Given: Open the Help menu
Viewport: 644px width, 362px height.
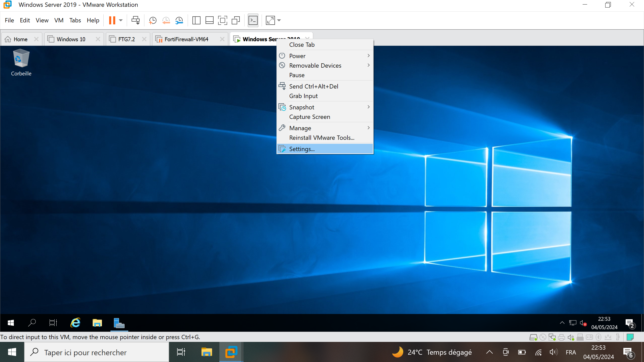Looking at the screenshot, I should pyautogui.click(x=93, y=20).
